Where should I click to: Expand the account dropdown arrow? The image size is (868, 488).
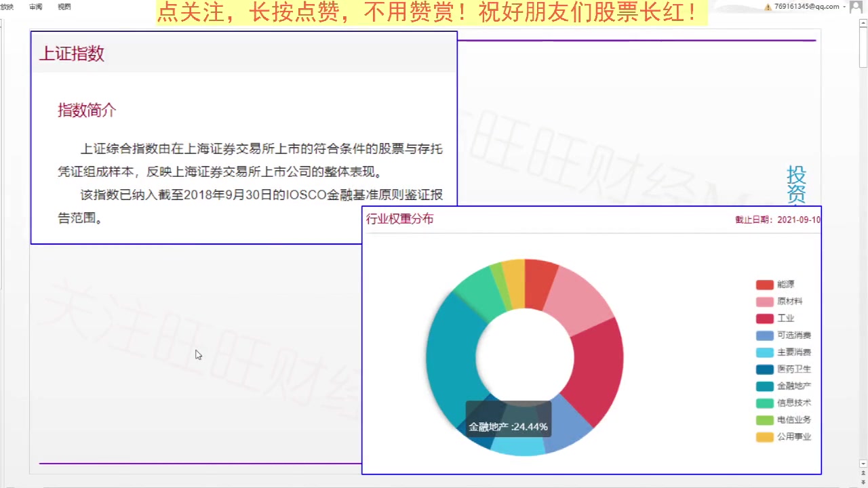pyautogui.click(x=844, y=7)
